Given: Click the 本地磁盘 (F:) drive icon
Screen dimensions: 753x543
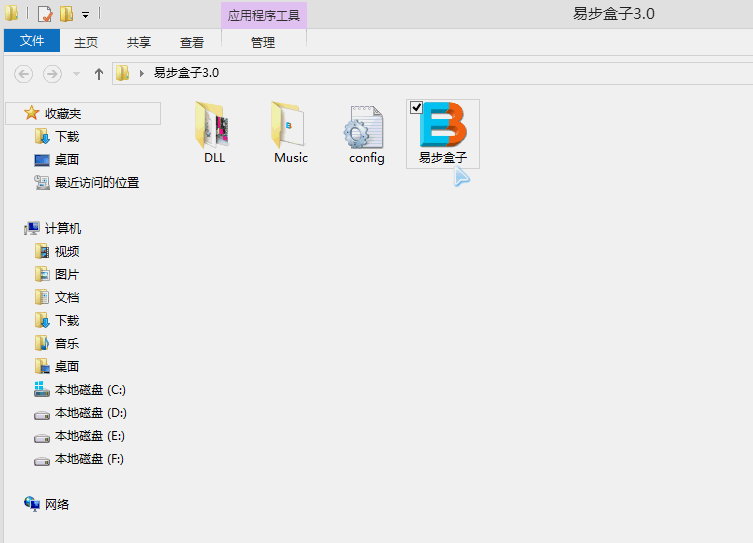Looking at the screenshot, I should point(42,461).
